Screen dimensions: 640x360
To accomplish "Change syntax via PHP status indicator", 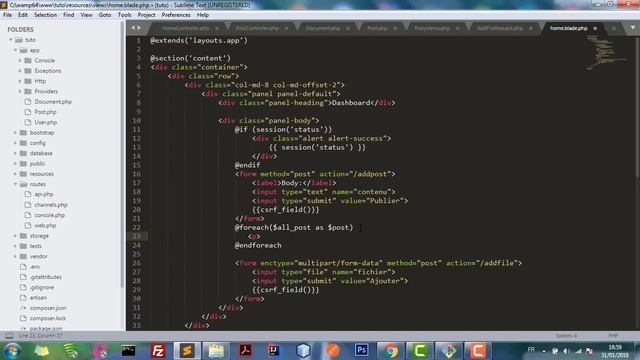I will pos(613,336).
